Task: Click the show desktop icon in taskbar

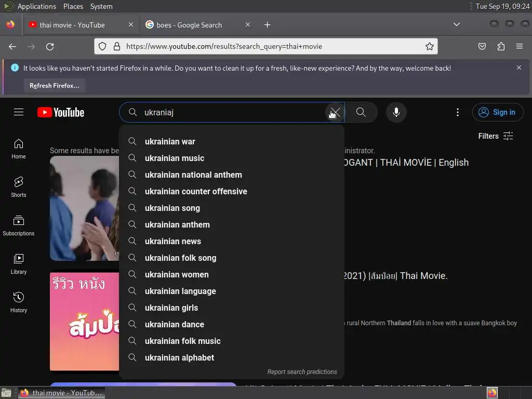Action: pos(6,393)
